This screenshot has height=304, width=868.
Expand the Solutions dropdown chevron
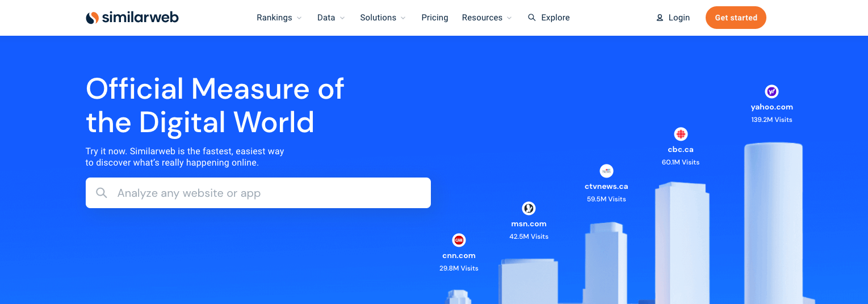coord(403,18)
